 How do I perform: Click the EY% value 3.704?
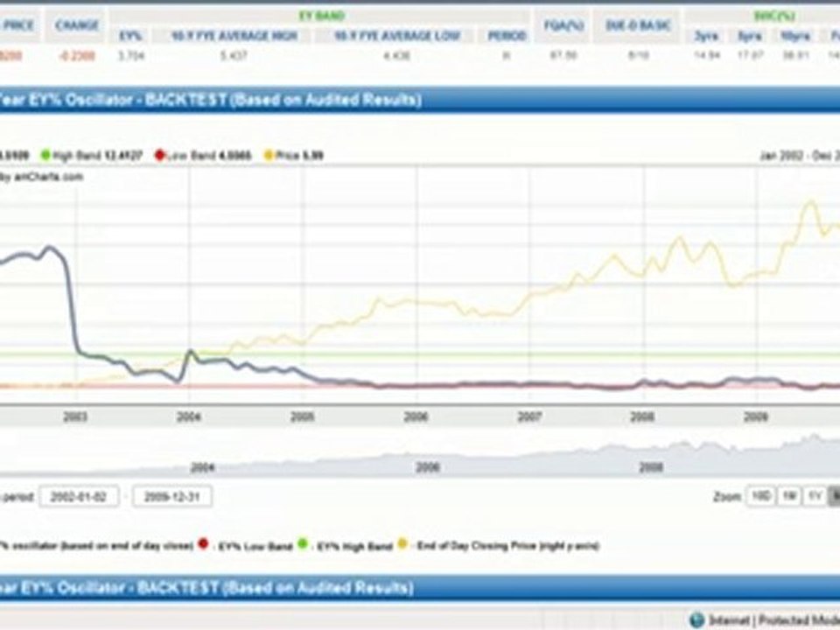pos(131,56)
